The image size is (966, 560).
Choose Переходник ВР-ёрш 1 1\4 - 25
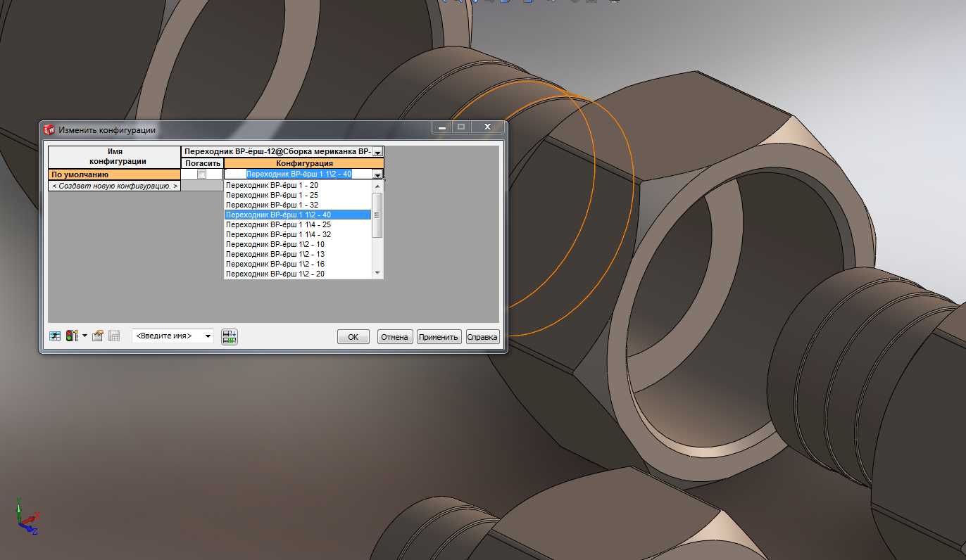pyautogui.click(x=298, y=225)
